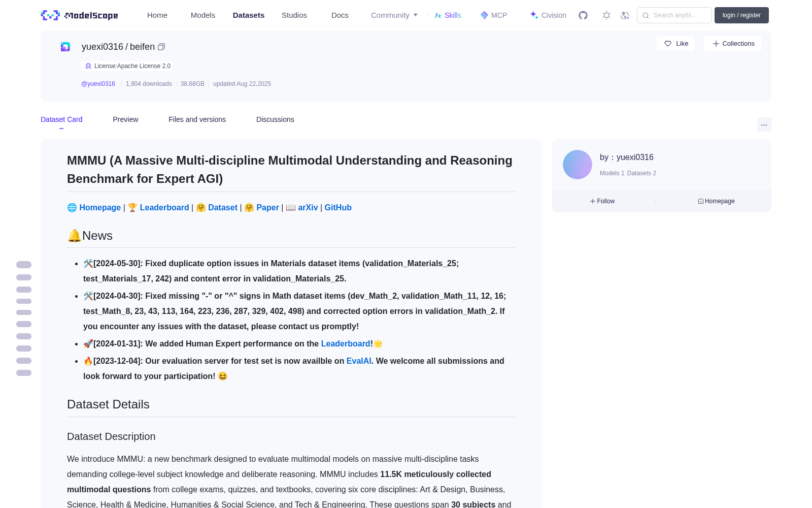The width and height of the screenshot is (812, 508).
Task: Open the GitHub link in dataset card
Action: point(338,207)
